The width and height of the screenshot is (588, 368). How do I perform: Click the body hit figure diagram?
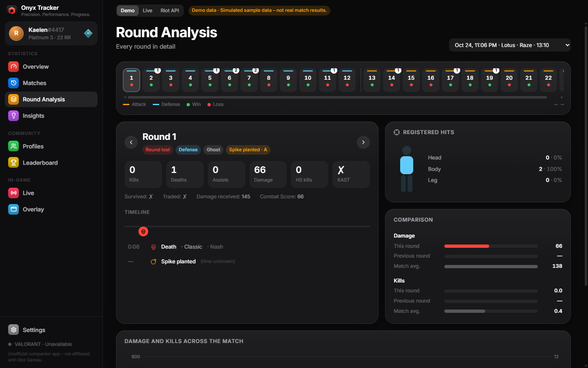407,169
